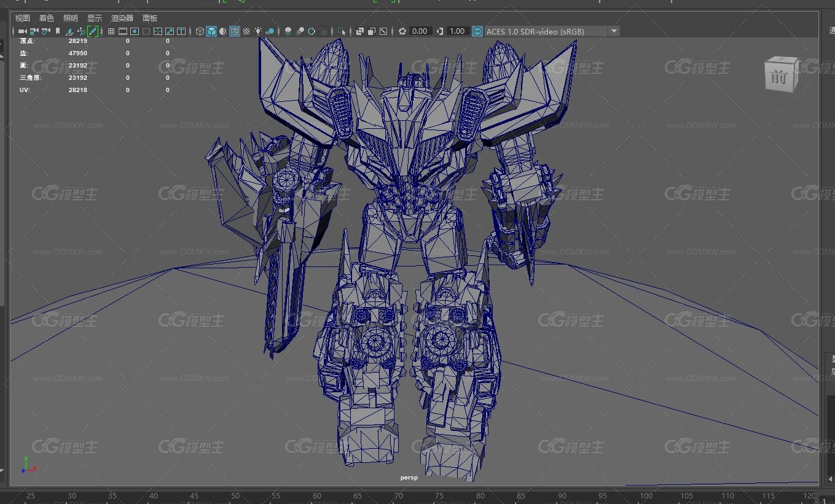Click frame 75 on the time slider

(440, 496)
